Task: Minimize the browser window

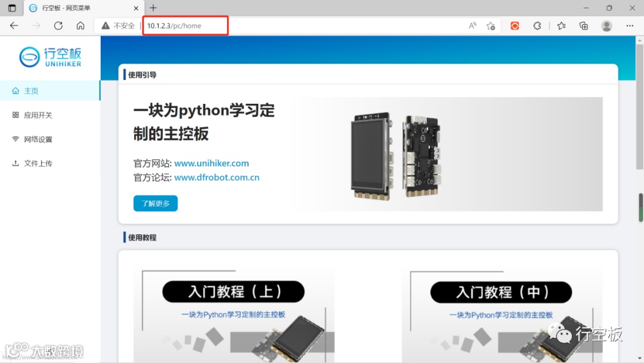Action: (x=586, y=8)
